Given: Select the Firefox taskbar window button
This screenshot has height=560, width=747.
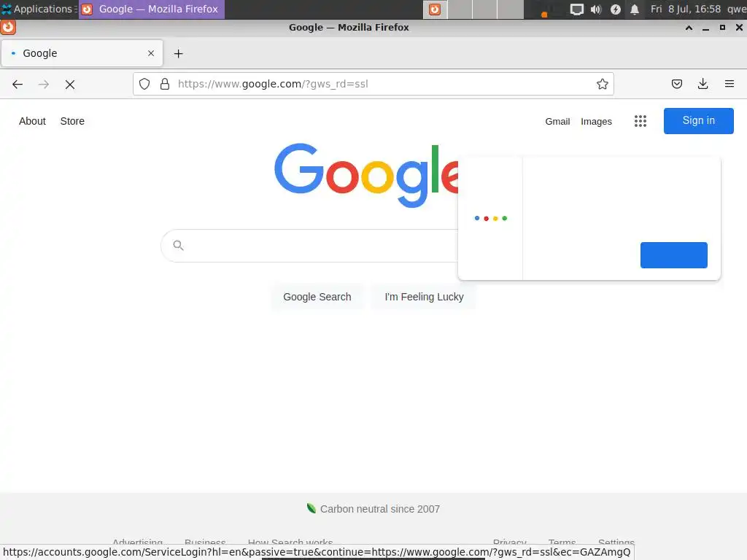Looking at the screenshot, I should coord(151,9).
